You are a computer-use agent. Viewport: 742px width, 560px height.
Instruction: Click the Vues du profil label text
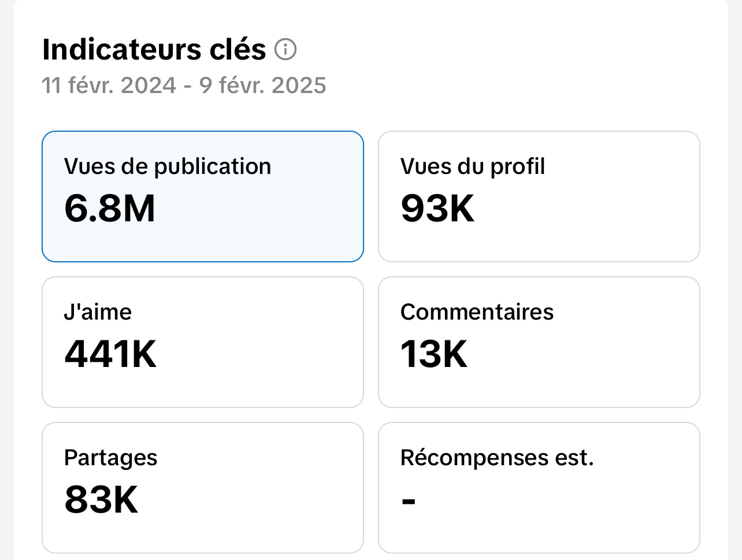(x=473, y=166)
